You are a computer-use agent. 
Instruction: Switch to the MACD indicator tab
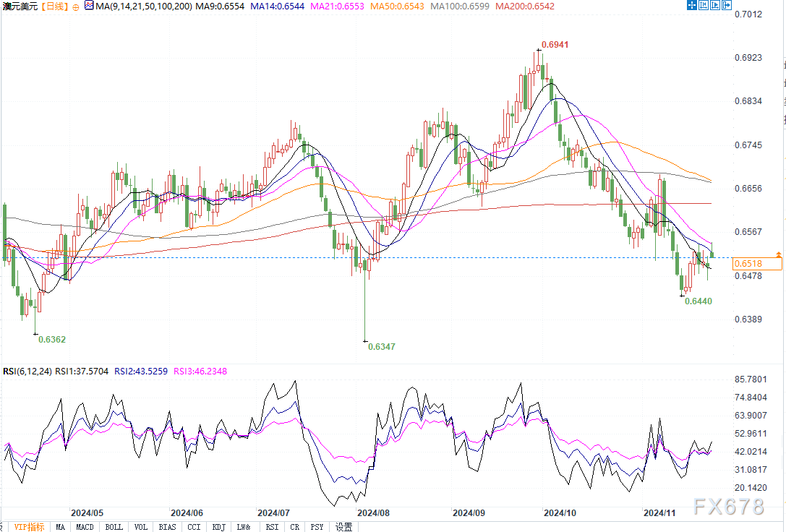click(85, 526)
